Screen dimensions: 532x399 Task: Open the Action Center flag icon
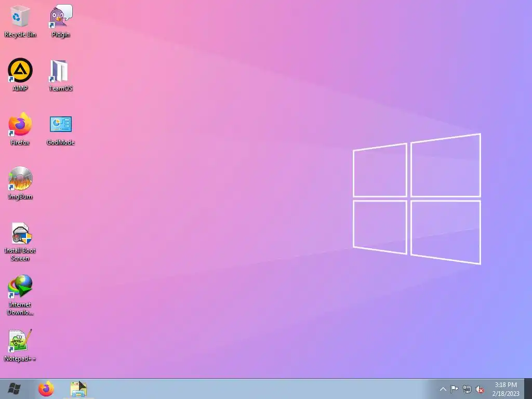pyautogui.click(x=454, y=389)
